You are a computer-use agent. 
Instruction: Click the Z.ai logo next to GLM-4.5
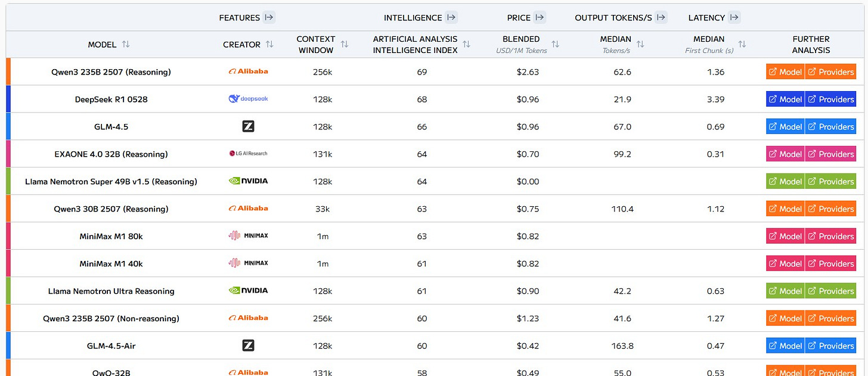[x=248, y=126]
